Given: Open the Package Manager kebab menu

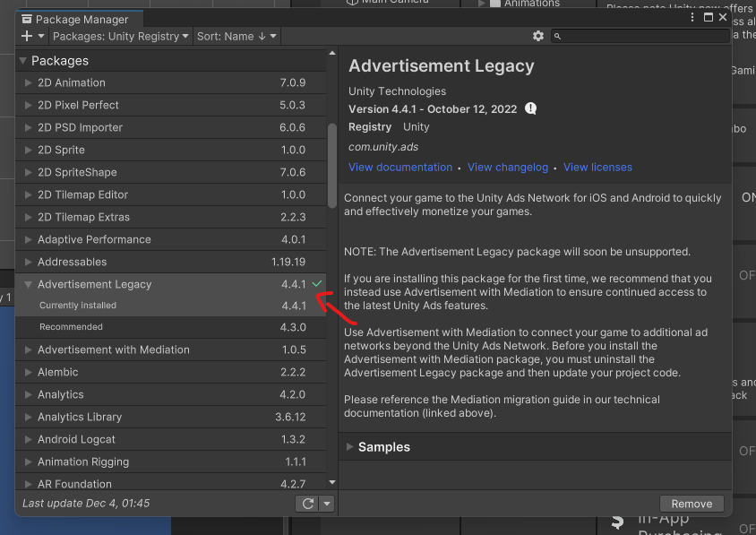Looking at the screenshot, I should pyautogui.click(x=692, y=17).
